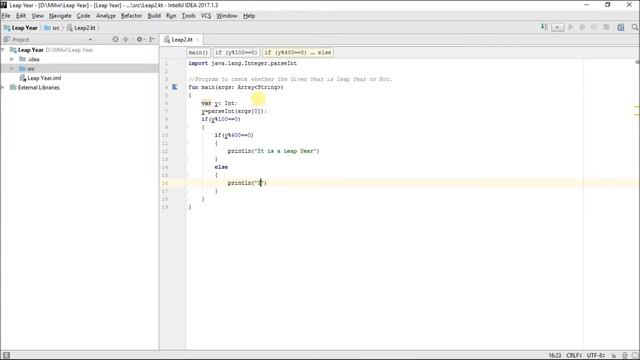This screenshot has width=640, height=360.
Task: Open the View menu
Action: (38, 16)
